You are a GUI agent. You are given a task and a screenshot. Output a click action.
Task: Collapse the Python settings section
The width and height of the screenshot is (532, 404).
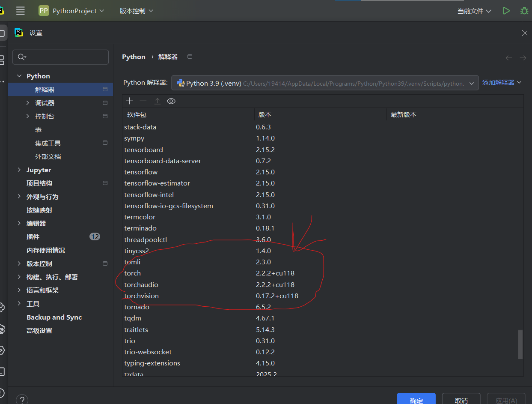(x=19, y=76)
